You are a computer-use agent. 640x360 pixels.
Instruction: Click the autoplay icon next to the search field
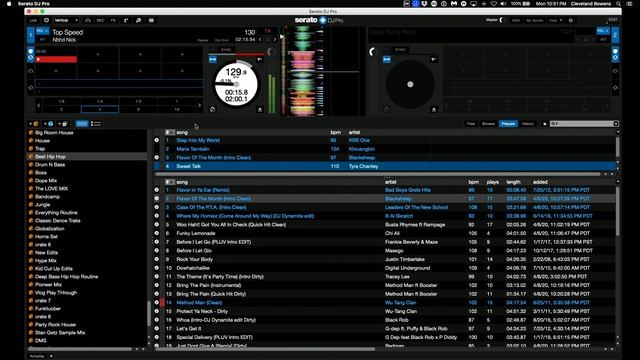click(x=544, y=124)
